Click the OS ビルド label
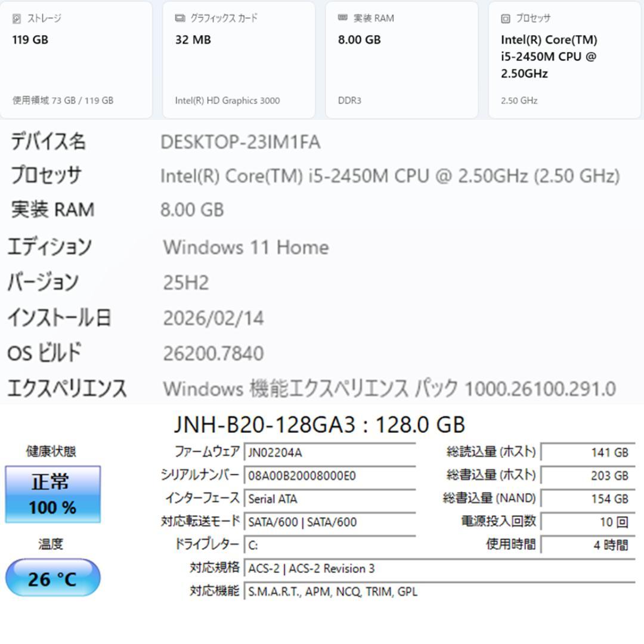This screenshot has width=644, height=644. click(44, 353)
